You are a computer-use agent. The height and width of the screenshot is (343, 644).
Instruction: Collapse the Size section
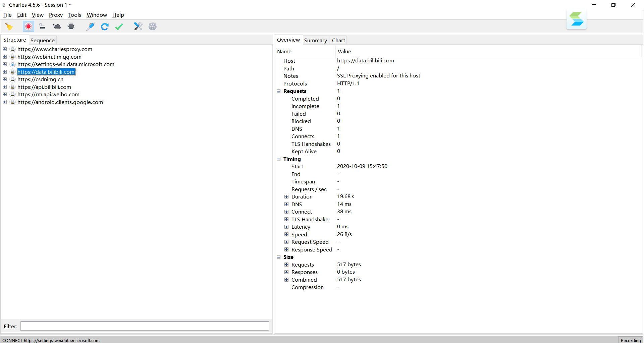pyautogui.click(x=278, y=257)
